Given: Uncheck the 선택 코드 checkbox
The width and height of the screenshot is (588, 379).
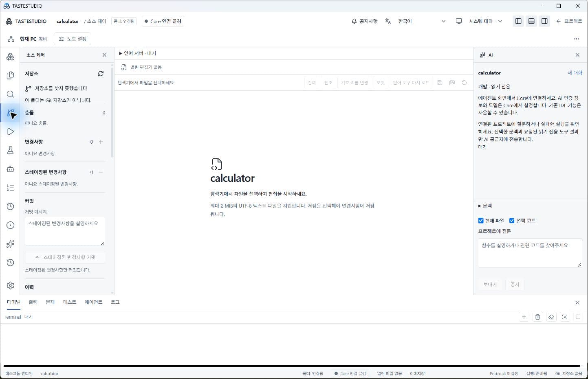Looking at the screenshot, I should [x=512, y=220].
